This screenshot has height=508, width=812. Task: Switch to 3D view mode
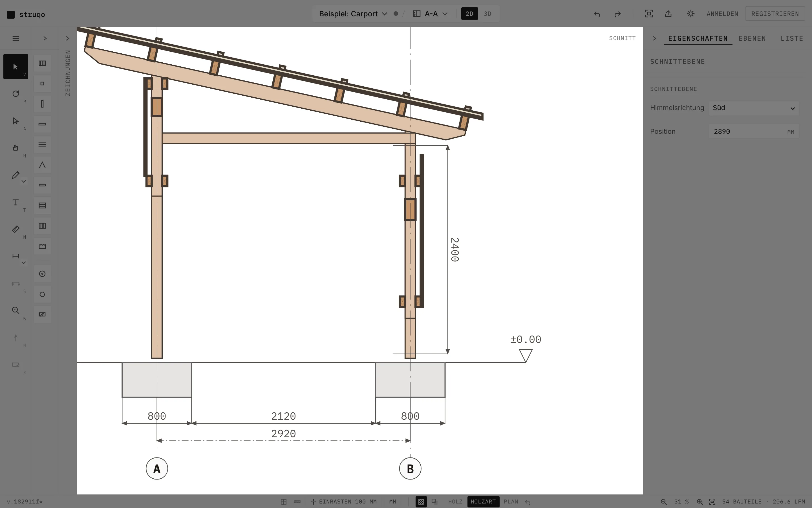click(x=487, y=14)
